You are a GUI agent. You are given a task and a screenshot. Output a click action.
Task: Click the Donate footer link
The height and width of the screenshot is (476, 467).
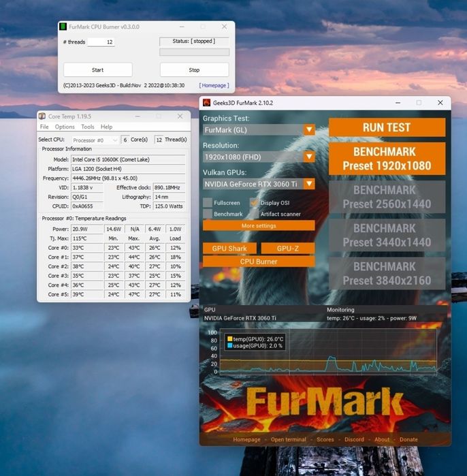pos(408,439)
